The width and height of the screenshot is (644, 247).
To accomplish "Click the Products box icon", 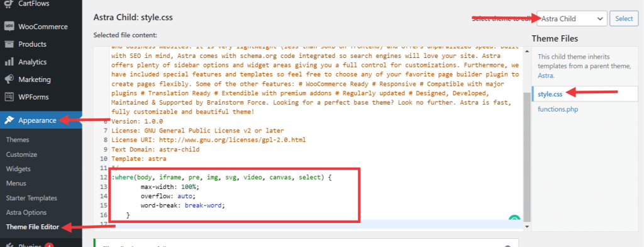I will point(9,44).
